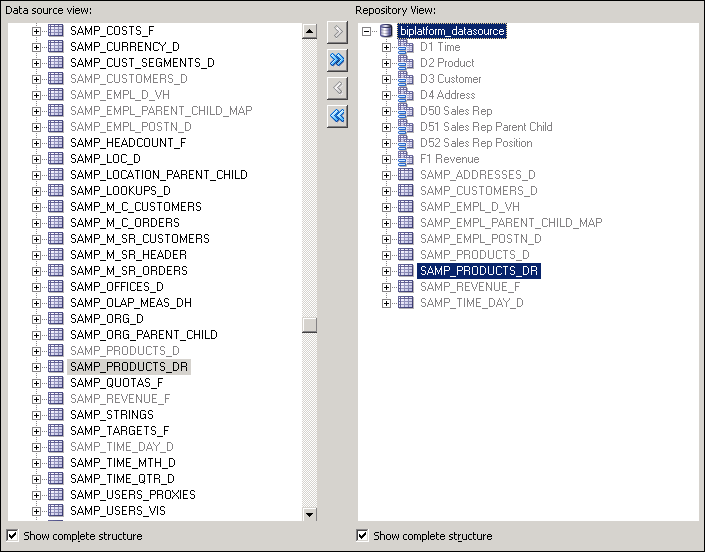Screen dimensions: 705x552
Task: Expand SAMP_PRODUCTS_DR in the repository view
Action: point(386,271)
